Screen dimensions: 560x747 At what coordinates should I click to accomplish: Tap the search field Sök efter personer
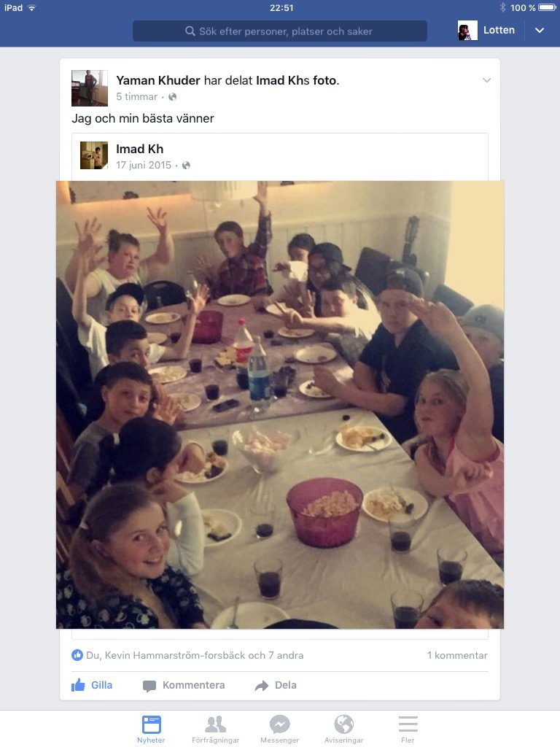[x=280, y=31]
